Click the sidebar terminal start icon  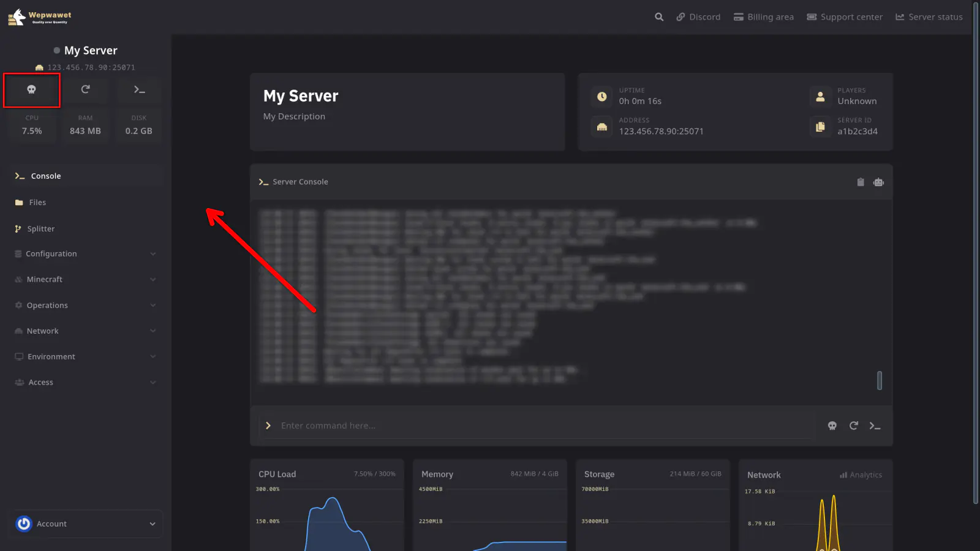click(x=140, y=90)
